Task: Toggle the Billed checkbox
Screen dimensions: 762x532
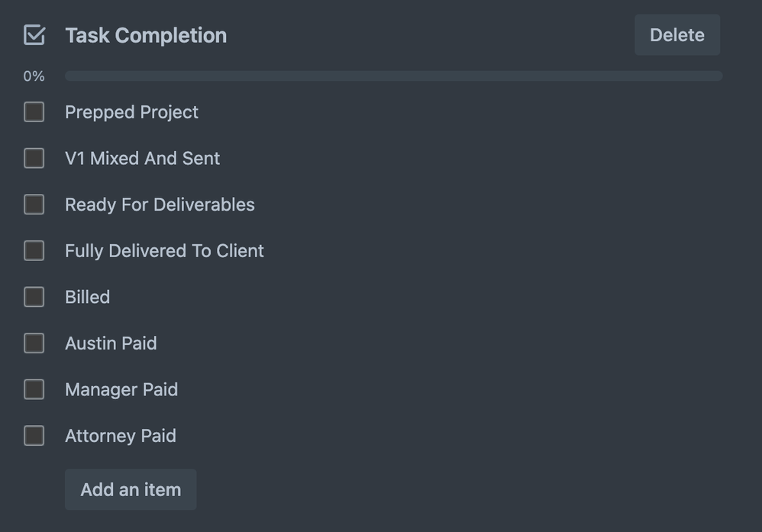Action: click(34, 297)
